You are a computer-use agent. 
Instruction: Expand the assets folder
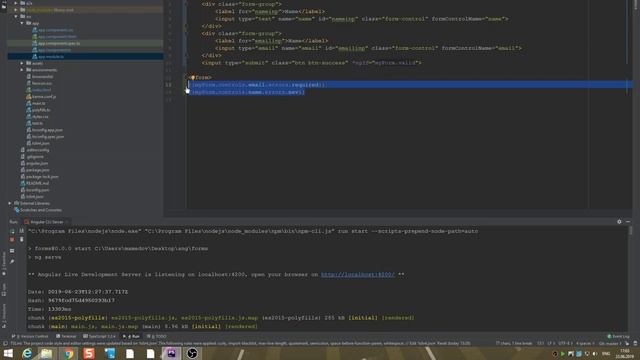pyautogui.click(x=22, y=63)
